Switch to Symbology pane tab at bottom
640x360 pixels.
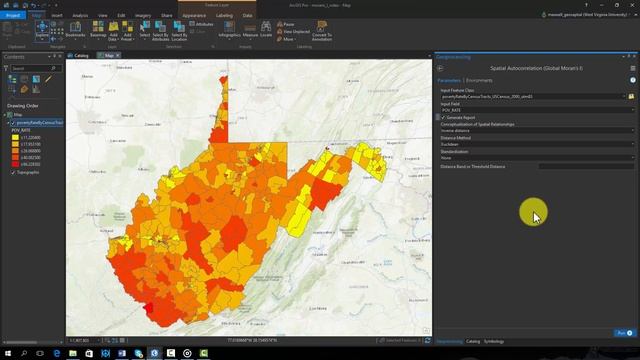(x=494, y=342)
